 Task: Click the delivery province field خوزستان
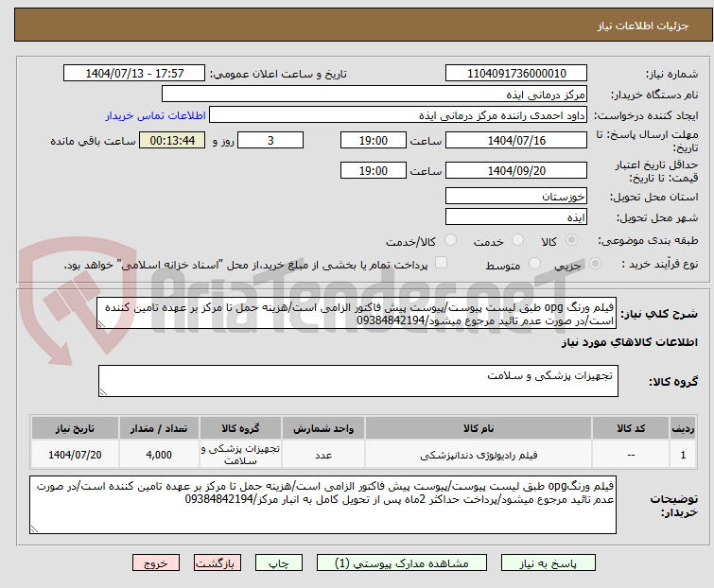click(516, 196)
